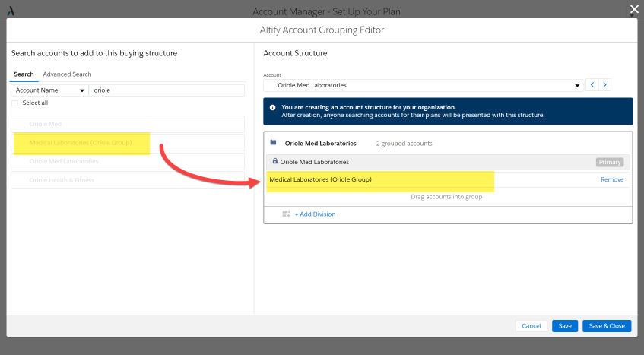
Task: Click the Cancel button
Action: [531, 326]
